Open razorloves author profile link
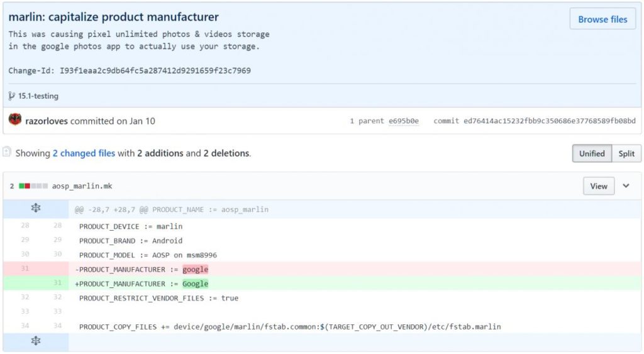644x354 pixels. [x=46, y=121]
